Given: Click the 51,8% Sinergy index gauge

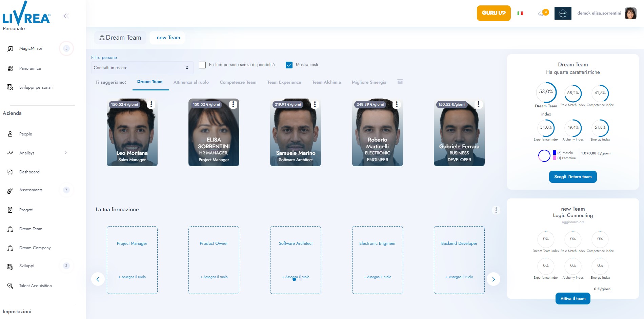Looking at the screenshot, I should tap(600, 128).
